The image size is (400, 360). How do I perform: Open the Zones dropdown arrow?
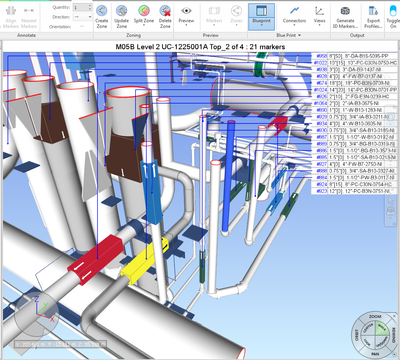pos(236,25)
